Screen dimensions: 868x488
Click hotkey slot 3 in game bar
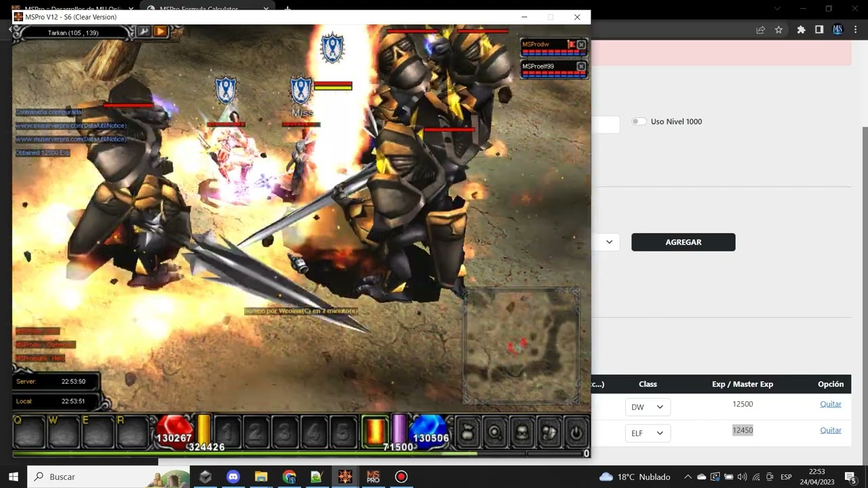coord(285,431)
